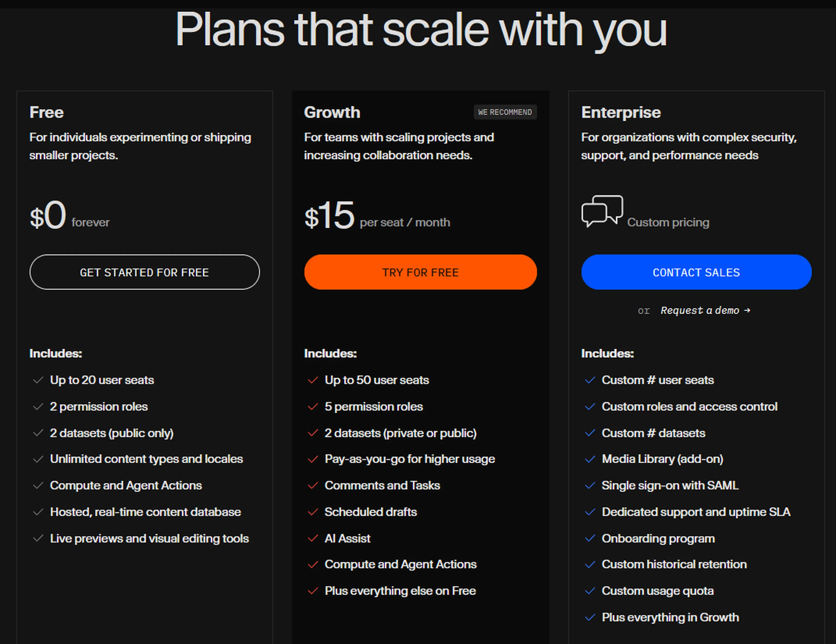
Task: Click red checkmark beside Comments and Tasks
Action: click(x=313, y=486)
